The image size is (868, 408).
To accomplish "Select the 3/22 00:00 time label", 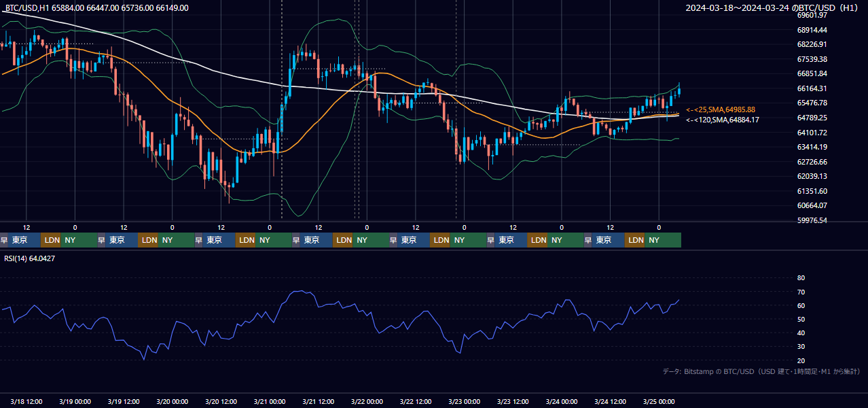I will (x=367, y=402).
